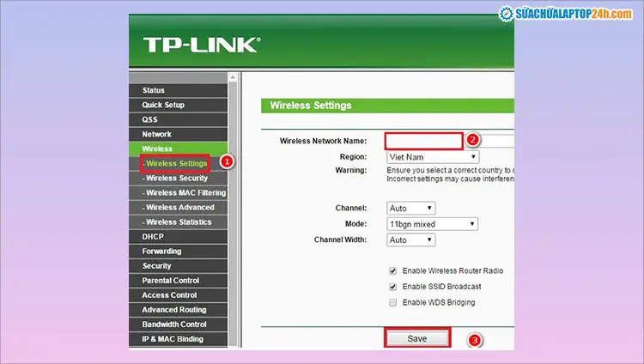644x364 pixels.
Task: Select QSS from sidebar
Action: [x=178, y=119]
